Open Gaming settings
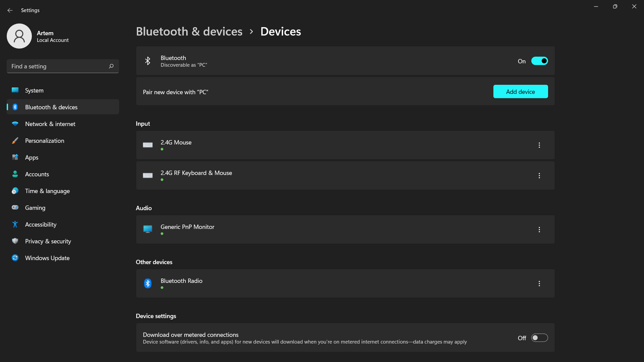This screenshot has height=362, width=644. click(63, 207)
